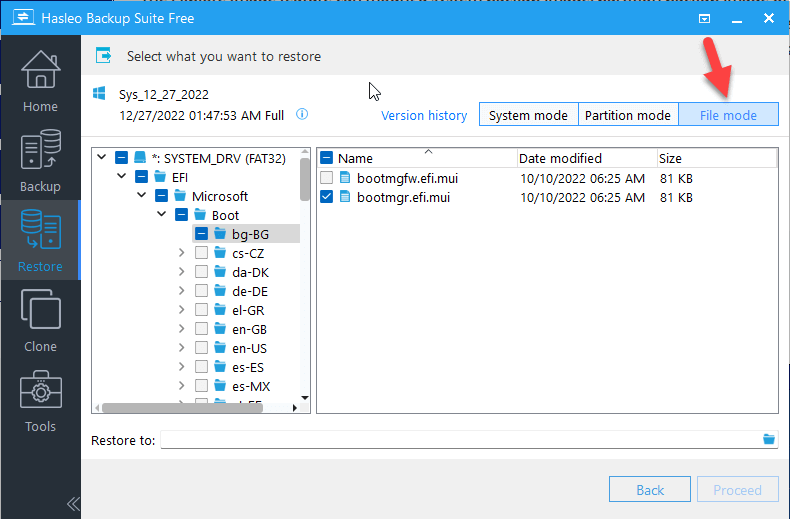Image resolution: width=790 pixels, height=519 pixels.
Task: Expand the cs-CZ folder node
Action: 181,253
